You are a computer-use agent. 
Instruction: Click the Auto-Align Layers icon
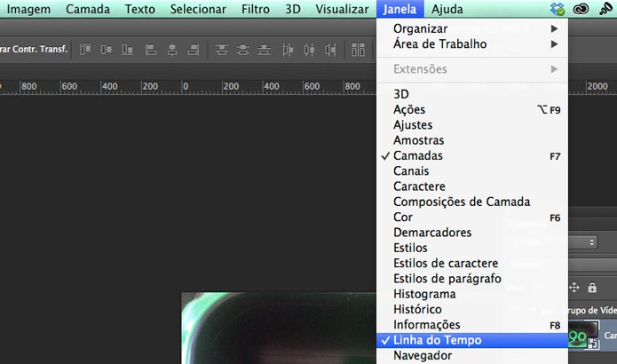[358, 50]
